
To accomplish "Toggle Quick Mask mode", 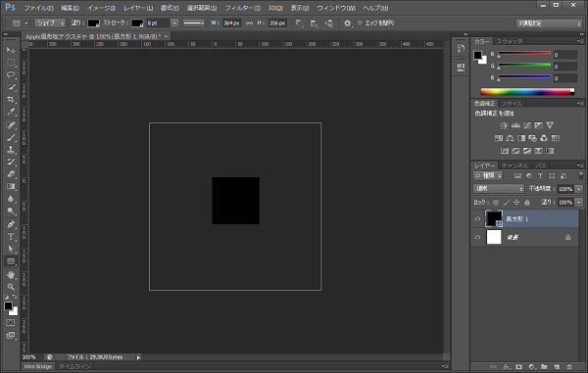I will 11,322.
